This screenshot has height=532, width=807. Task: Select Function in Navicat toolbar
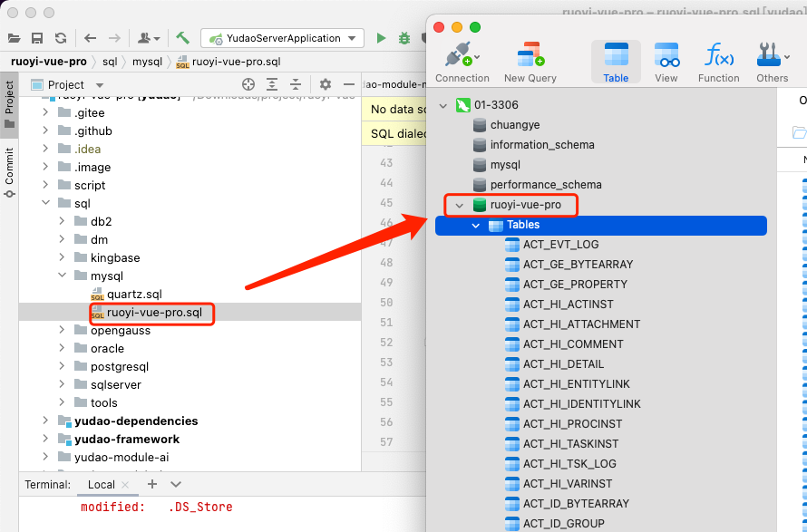718,62
